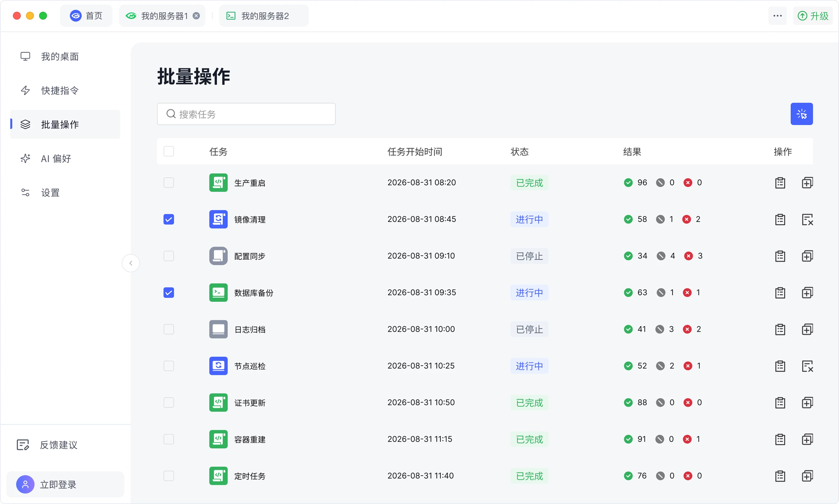Image resolution: width=839 pixels, height=504 pixels.
Task: Click duplicate icon for 数据库备份 row
Action: click(807, 293)
